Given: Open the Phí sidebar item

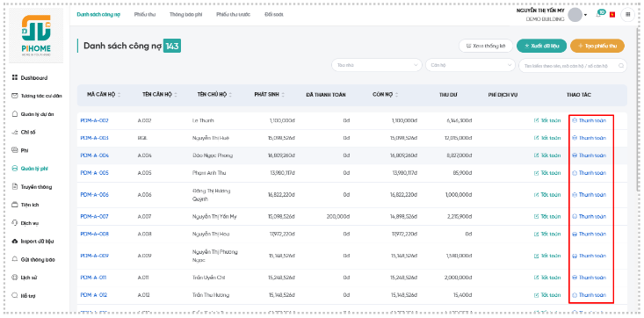Looking at the screenshot, I should coord(20,150).
